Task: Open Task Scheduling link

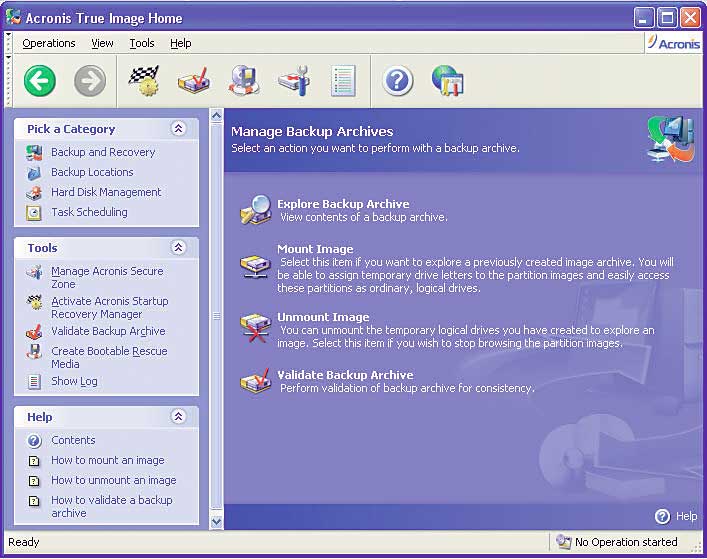Action: click(x=89, y=212)
